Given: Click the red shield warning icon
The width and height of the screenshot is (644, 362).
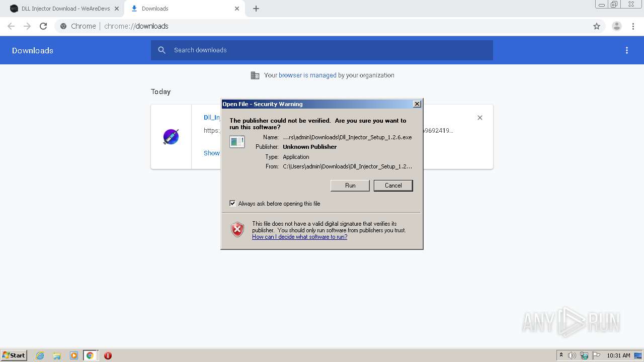Looking at the screenshot, I should [x=237, y=230].
